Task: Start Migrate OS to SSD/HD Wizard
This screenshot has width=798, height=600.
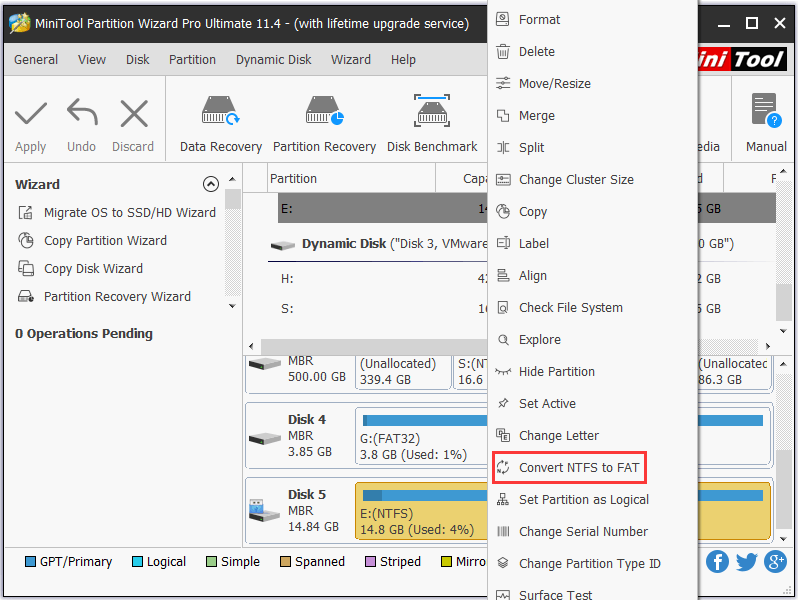Action: pyautogui.click(x=117, y=212)
